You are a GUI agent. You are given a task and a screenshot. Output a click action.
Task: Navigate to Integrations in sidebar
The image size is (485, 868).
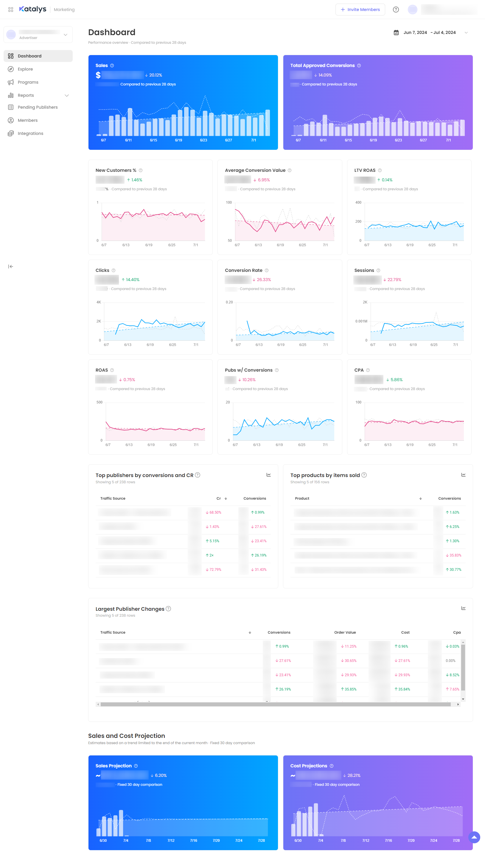point(30,133)
